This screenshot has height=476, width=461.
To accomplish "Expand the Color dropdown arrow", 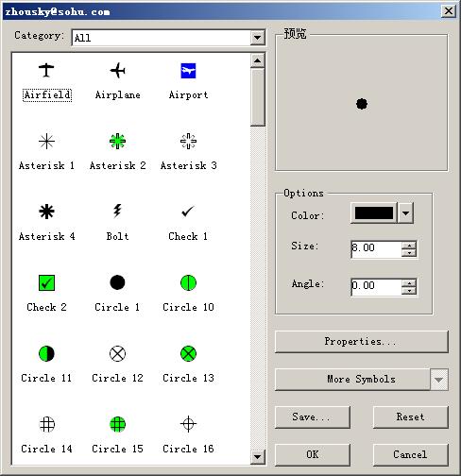I will [x=406, y=213].
